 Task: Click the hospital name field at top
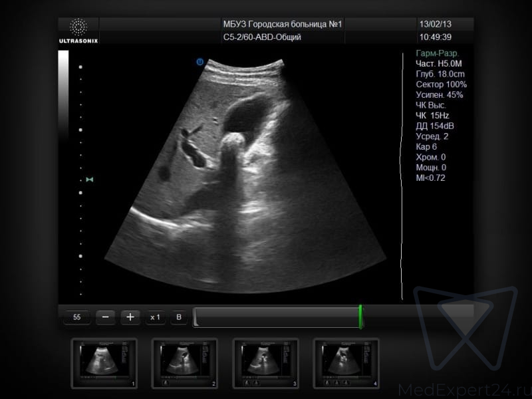[282, 25]
